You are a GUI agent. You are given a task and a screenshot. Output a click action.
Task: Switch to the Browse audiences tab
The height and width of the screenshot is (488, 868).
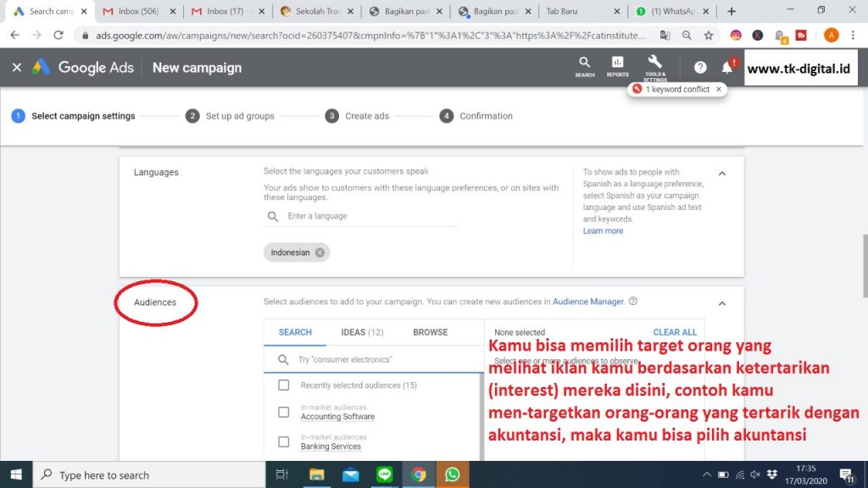[x=430, y=332]
